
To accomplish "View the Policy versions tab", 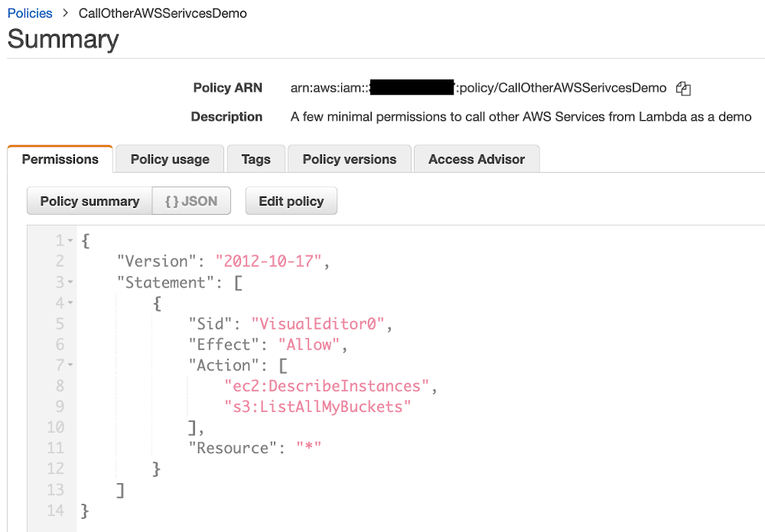I will (x=349, y=159).
